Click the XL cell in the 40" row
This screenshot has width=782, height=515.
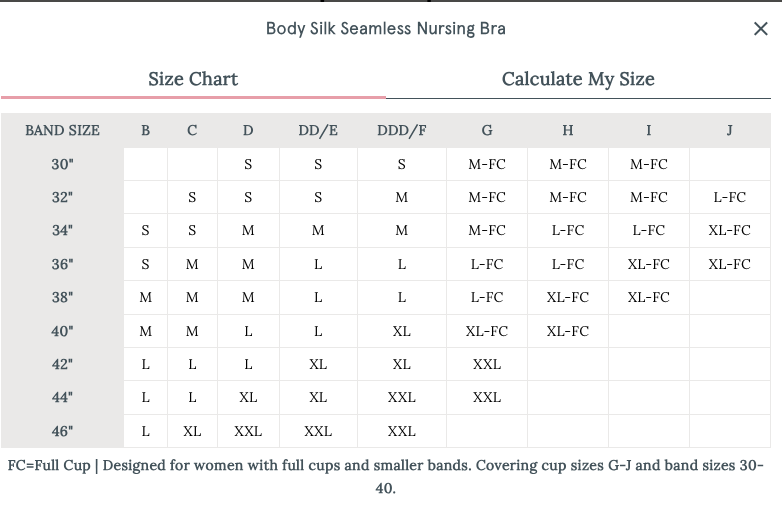(x=401, y=331)
